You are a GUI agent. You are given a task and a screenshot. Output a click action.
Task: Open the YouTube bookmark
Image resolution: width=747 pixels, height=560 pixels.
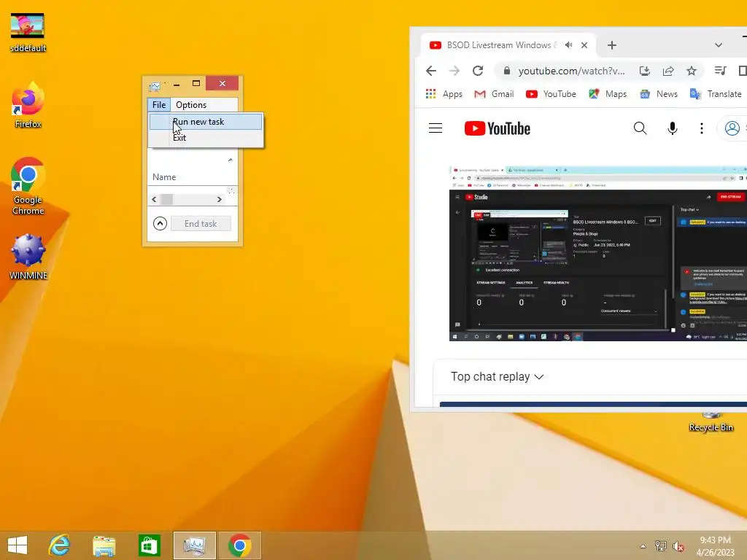(551, 94)
